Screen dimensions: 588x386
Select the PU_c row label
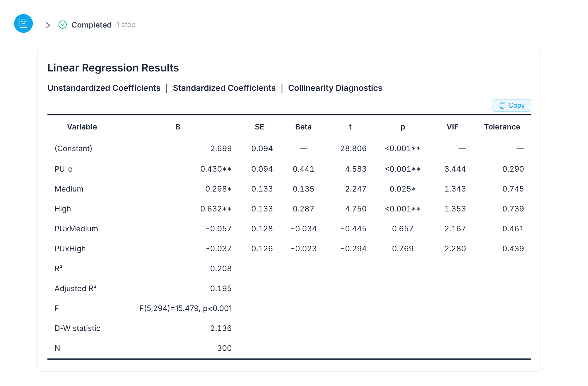(x=63, y=169)
